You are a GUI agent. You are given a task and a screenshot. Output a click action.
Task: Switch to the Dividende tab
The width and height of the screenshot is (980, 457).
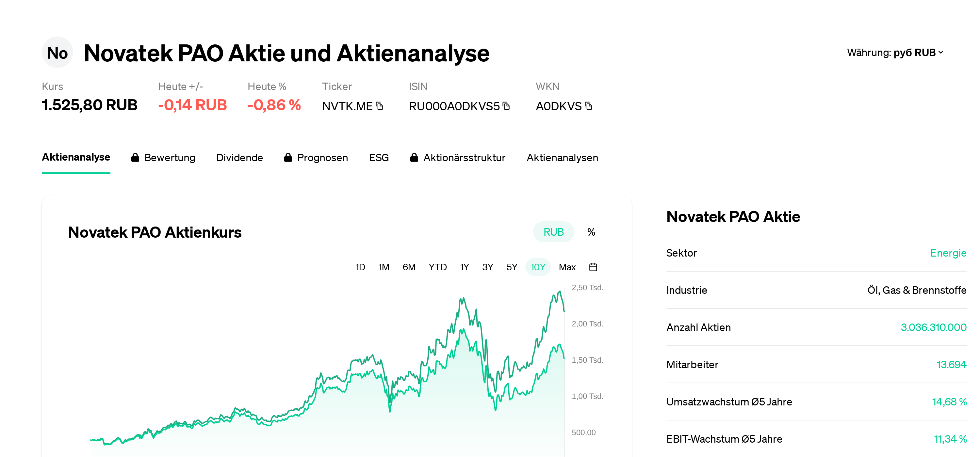240,157
